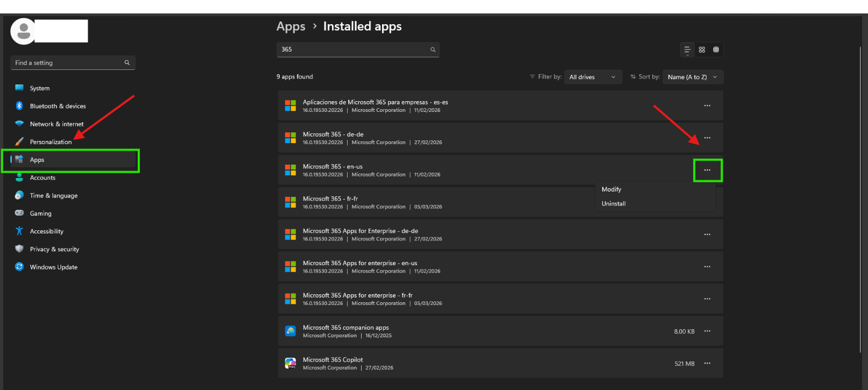The height and width of the screenshot is (390, 868).
Task: Open more options for Microsoft 365 - de-de
Action: 707,138
